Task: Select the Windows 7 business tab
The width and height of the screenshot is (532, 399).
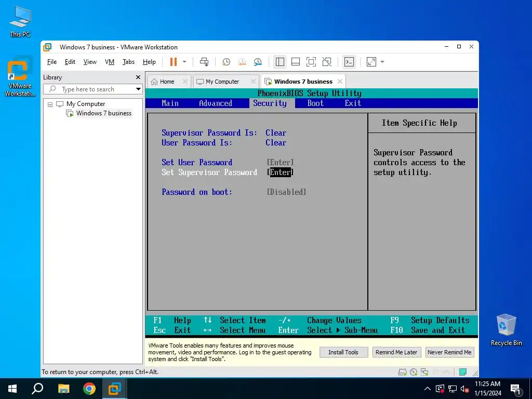Action: (x=303, y=82)
